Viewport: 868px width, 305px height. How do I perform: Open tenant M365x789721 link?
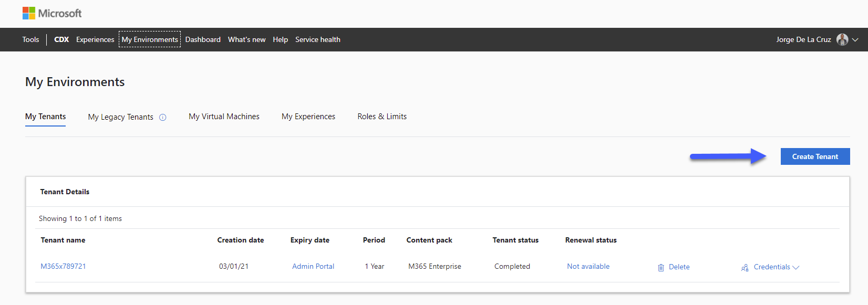click(x=63, y=266)
